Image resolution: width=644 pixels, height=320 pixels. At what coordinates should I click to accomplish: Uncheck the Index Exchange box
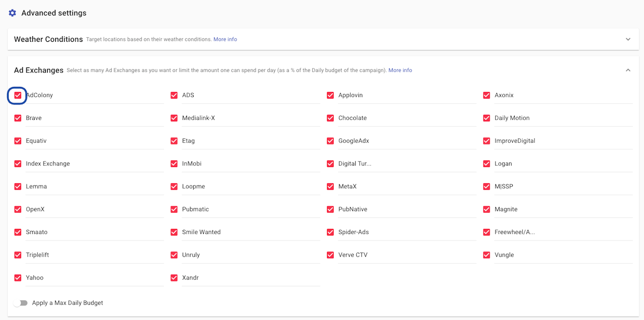coord(18,164)
